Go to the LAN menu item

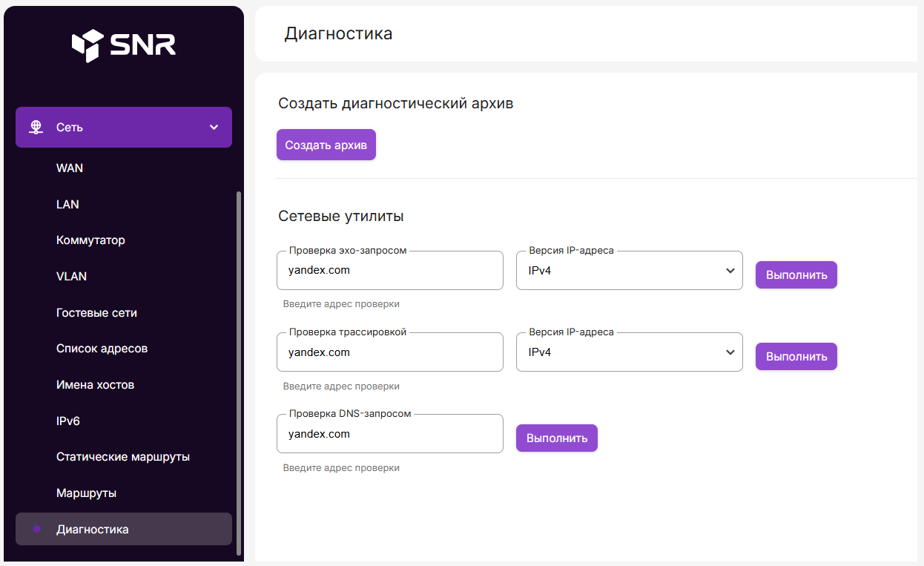click(67, 204)
